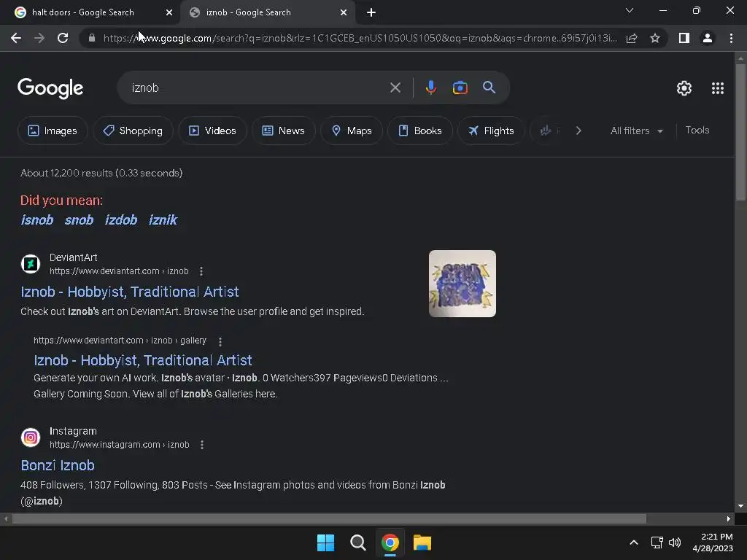Share this page from address bar
747x560 pixels.
click(632, 38)
